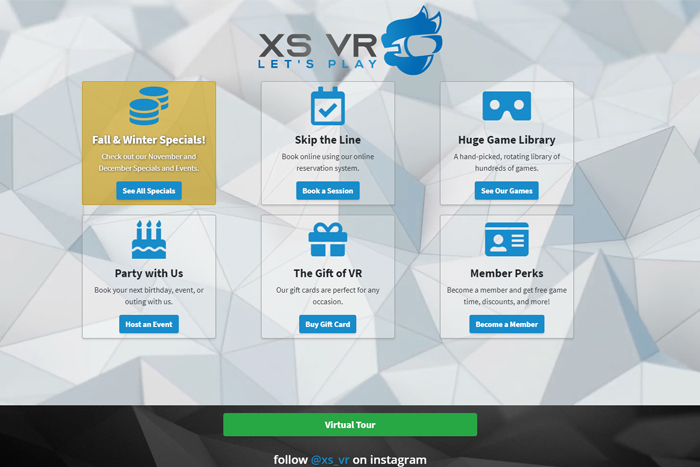700x467 pixels.
Task: Click the free game time, discounts description
Action: (507, 296)
